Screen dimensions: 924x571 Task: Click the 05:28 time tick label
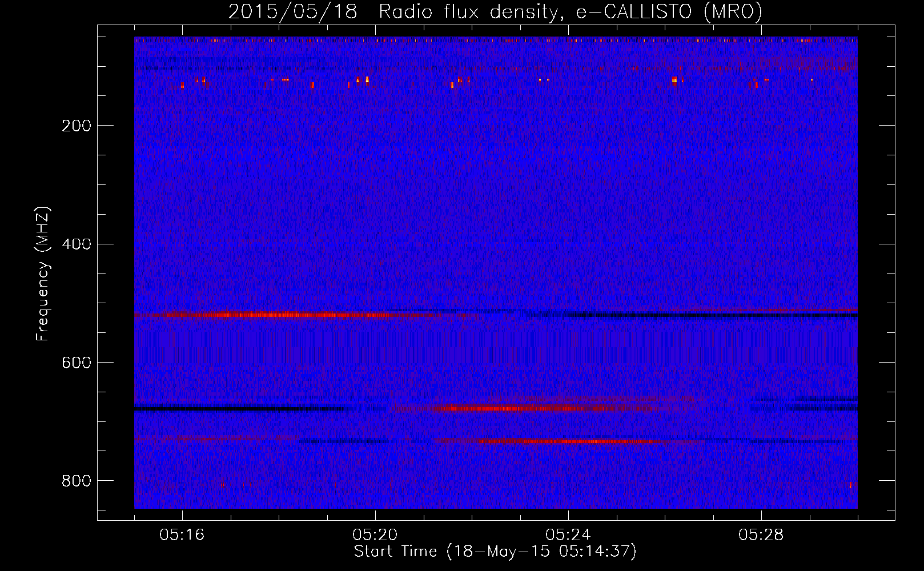pyautogui.click(x=761, y=535)
